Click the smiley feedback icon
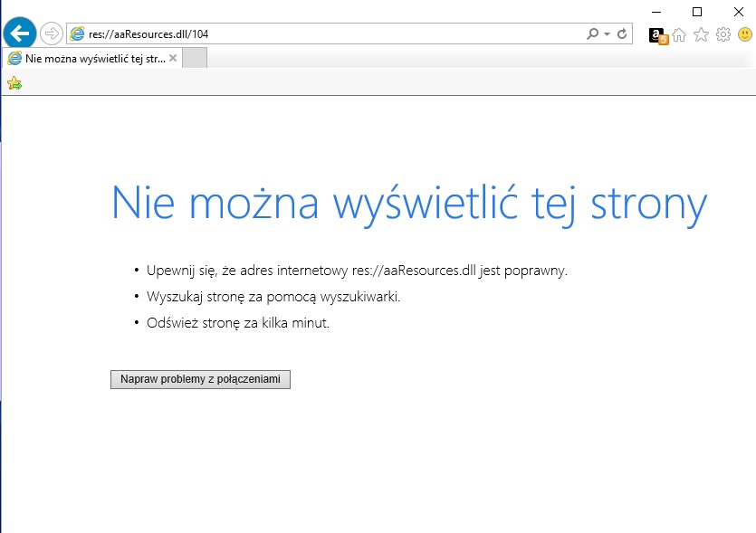Viewport: 756px width, 533px height. [744, 35]
